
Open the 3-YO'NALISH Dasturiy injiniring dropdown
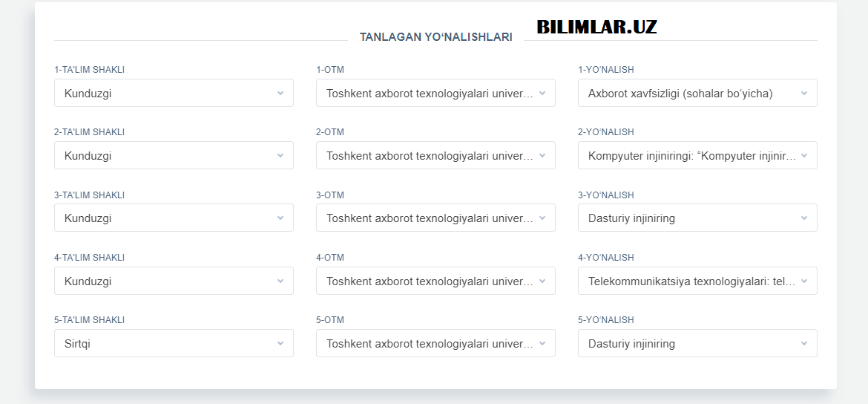click(697, 218)
